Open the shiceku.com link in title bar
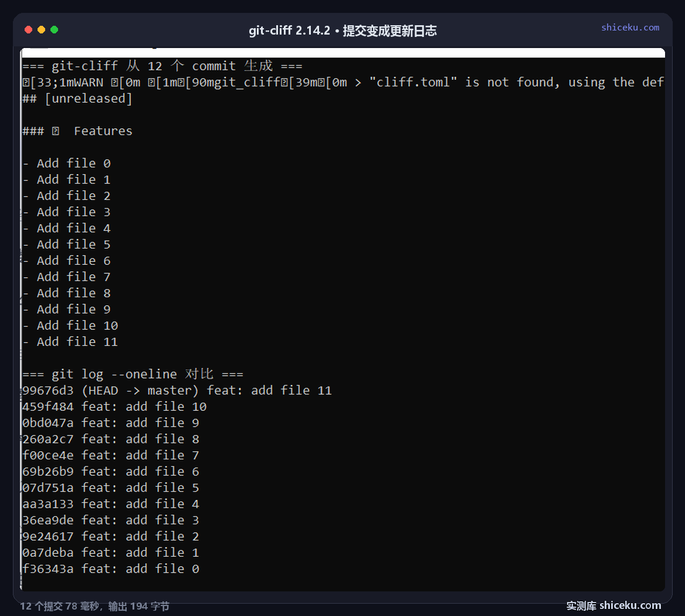Viewport: 685px width, 616px height. pyautogui.click(x=630, y=27)
